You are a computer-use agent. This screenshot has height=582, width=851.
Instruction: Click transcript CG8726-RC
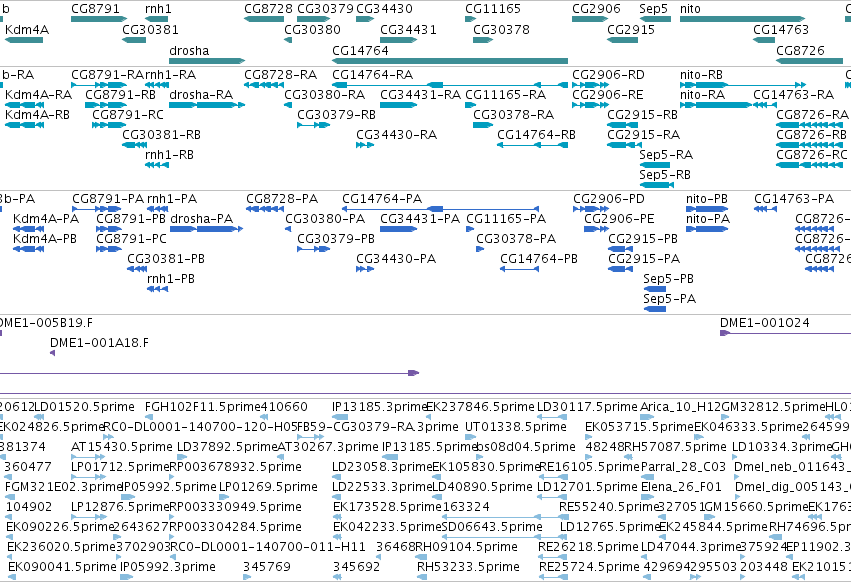(x=809, y=165)
